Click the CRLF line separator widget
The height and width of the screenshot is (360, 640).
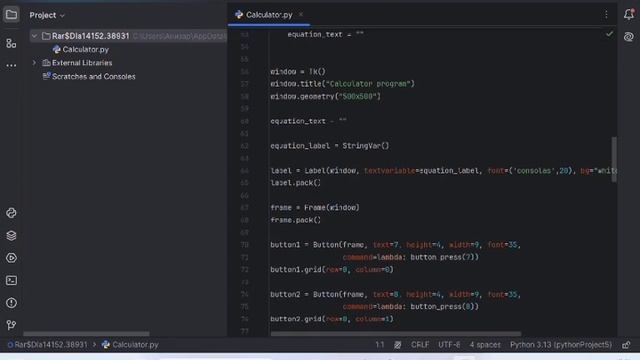pyautogui.click(x=420, y=345)
